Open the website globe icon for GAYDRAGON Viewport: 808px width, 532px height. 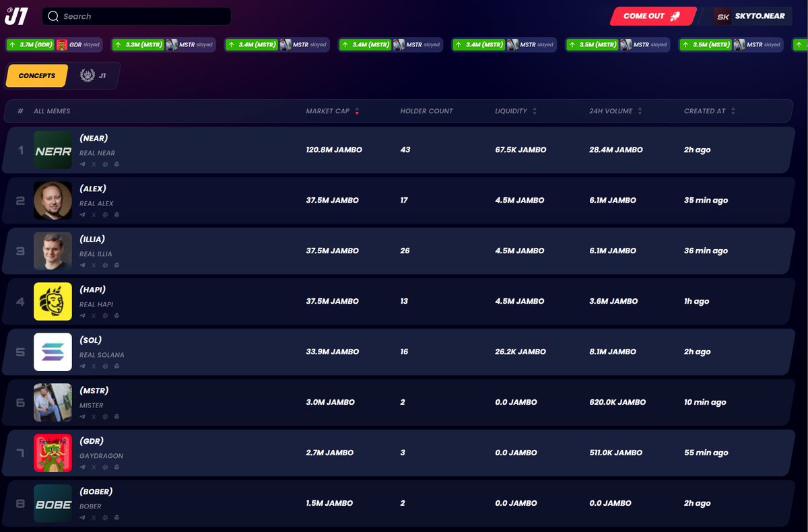[105, 467]
